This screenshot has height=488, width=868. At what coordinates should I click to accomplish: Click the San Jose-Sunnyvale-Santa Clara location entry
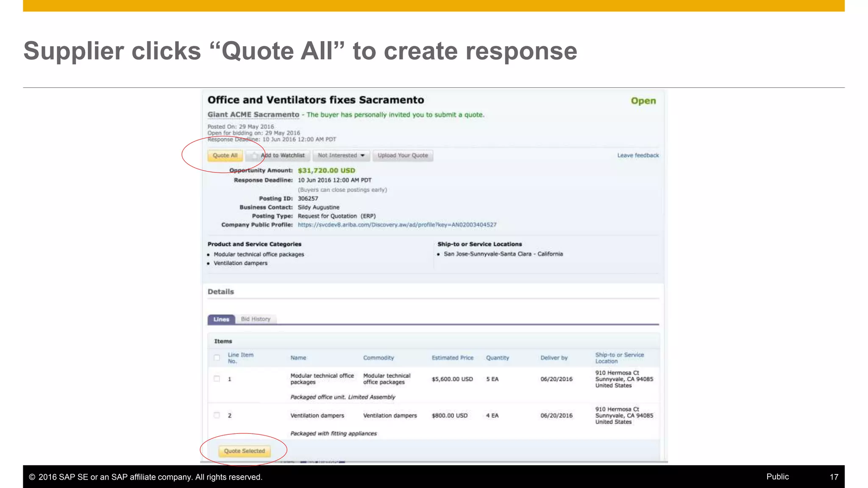pos(503,254)
